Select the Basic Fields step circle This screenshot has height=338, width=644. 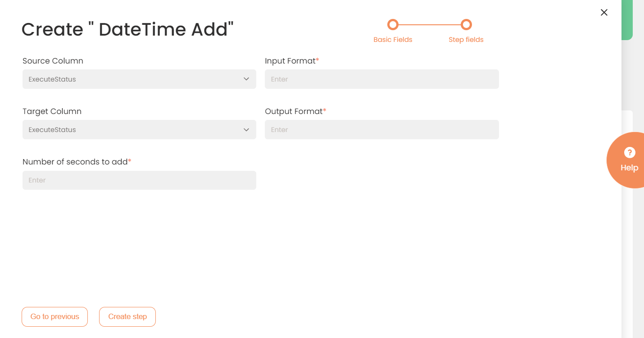tap(393, 24)
